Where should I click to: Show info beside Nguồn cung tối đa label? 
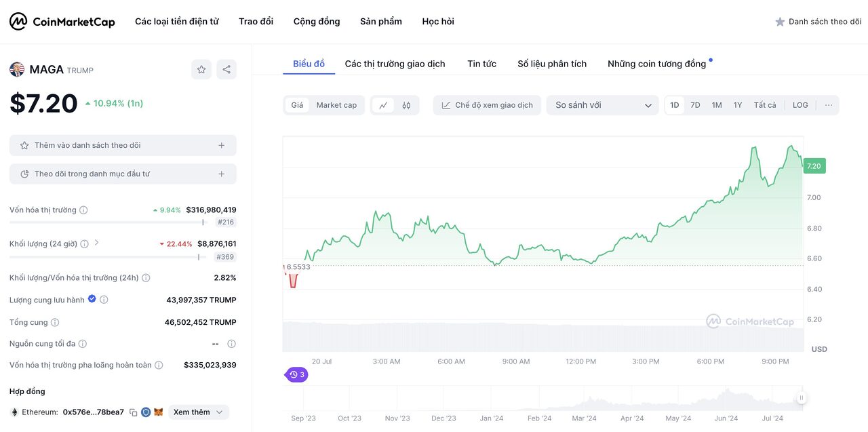pos(83,344)
